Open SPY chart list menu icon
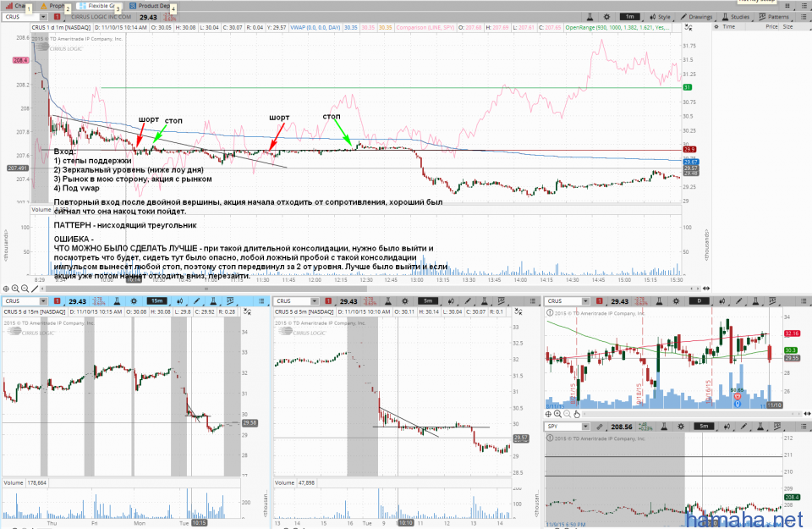812x529 pixels. (x=804, y=427)
